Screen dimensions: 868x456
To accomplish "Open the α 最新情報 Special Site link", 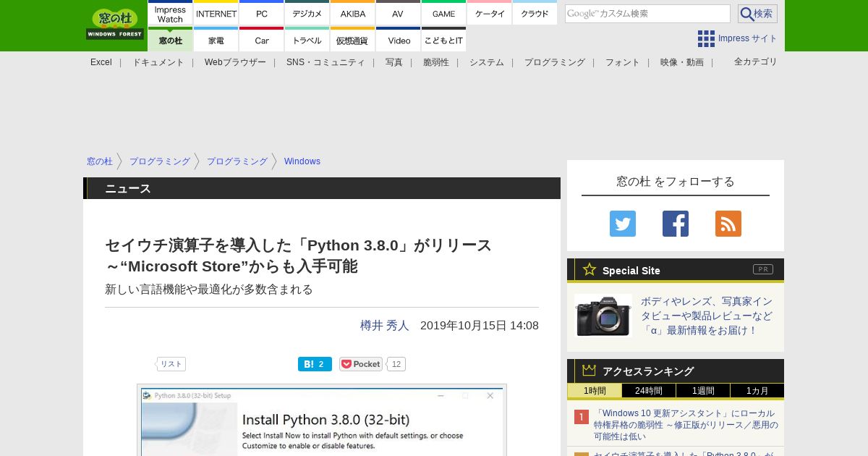I will [x=707, y=316].
